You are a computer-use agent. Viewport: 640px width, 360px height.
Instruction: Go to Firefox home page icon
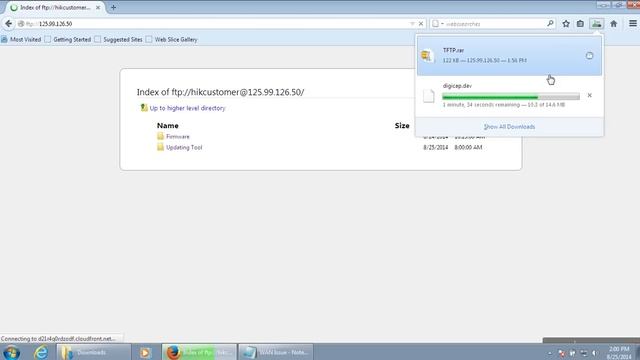[613, 24]
